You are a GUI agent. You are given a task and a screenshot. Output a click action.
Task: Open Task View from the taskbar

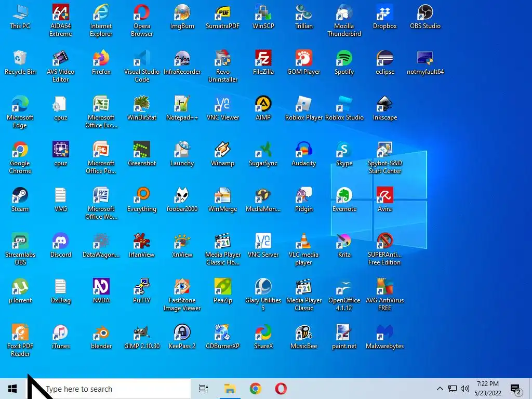tap(204, 389)
